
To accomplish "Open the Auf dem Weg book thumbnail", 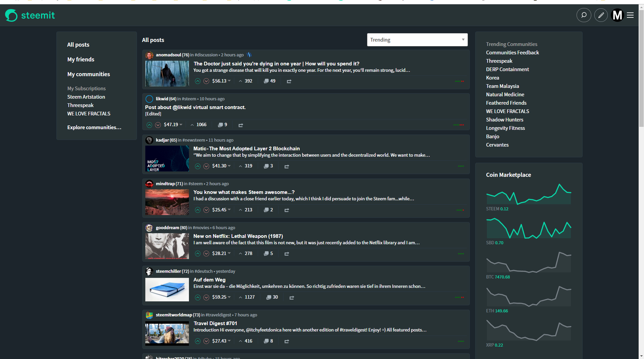I will point(167,290).
